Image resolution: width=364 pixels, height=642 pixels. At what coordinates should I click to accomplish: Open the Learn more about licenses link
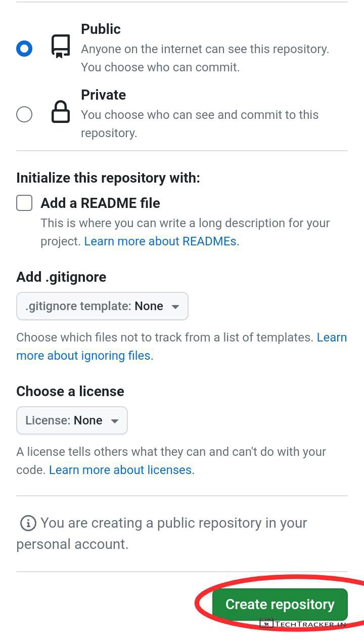[x=120, y=470]
